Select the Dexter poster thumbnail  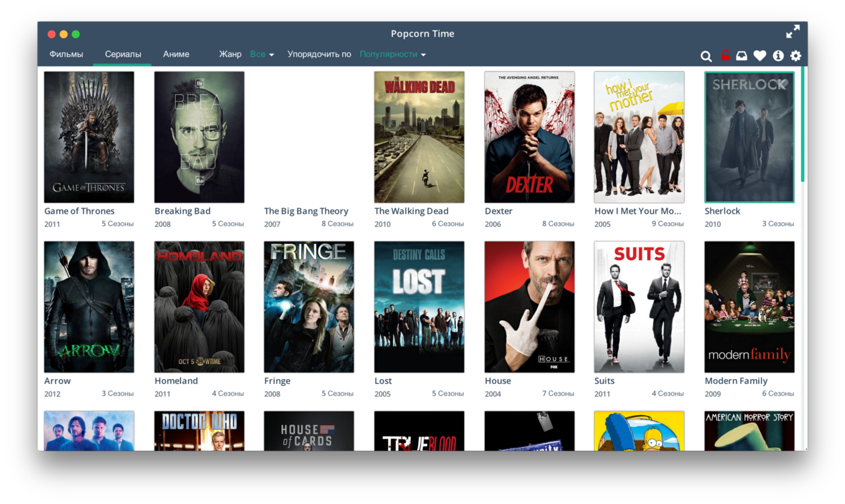pyautogui.click(x=529, y=137)
